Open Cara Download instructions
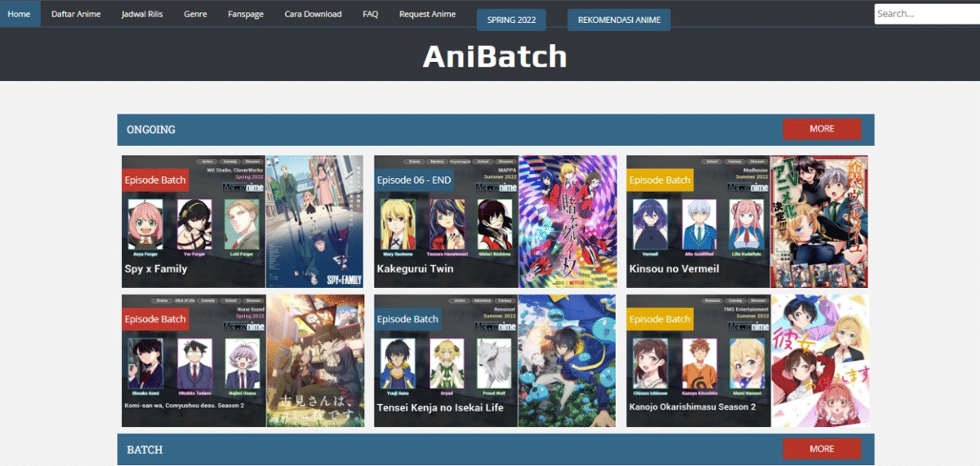This screenshot has height=466, width=980. point(313,14)
